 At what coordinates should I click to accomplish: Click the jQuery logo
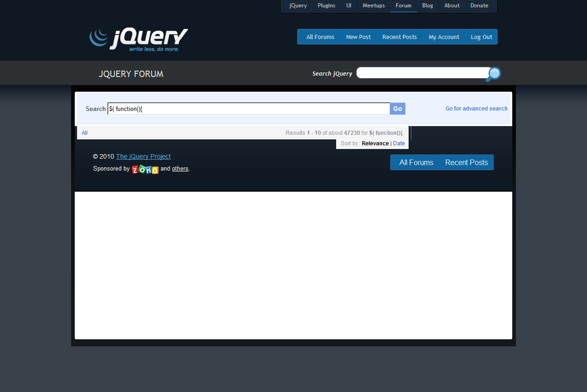[x=138, y=39]
